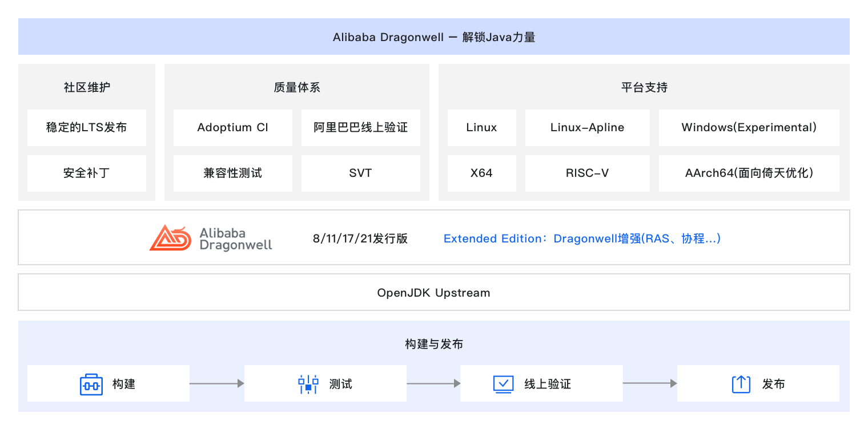The width and height of the screenshot is (868, 429).
Task: Click the SVT box
Action: [x=361, y=173]
